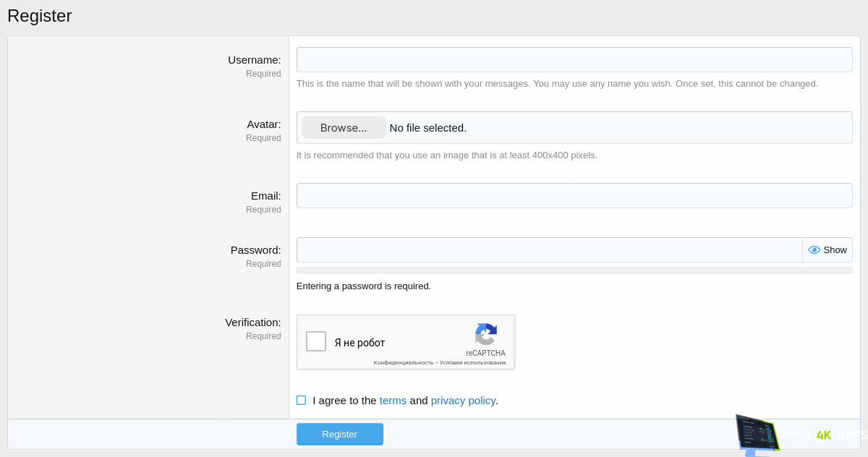The image size is (868, 457).
Task: Click the Username label
Action: tap(254, 60)
